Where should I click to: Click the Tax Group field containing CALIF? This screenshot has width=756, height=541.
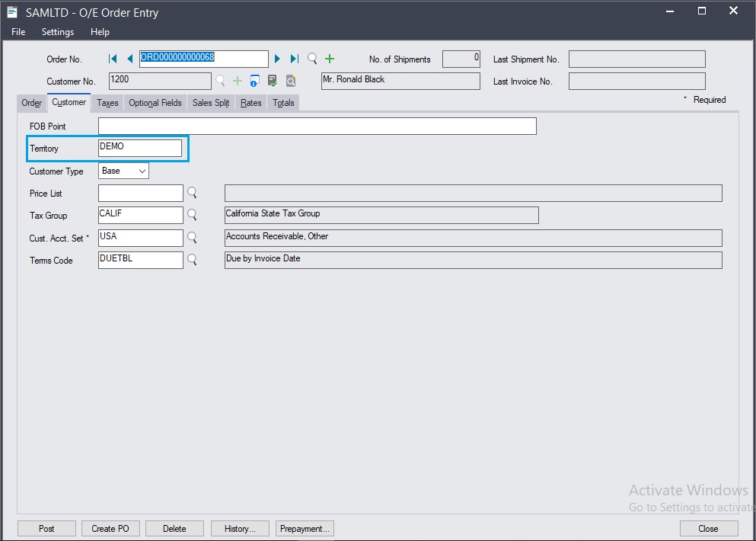click(x=141, y=215)
